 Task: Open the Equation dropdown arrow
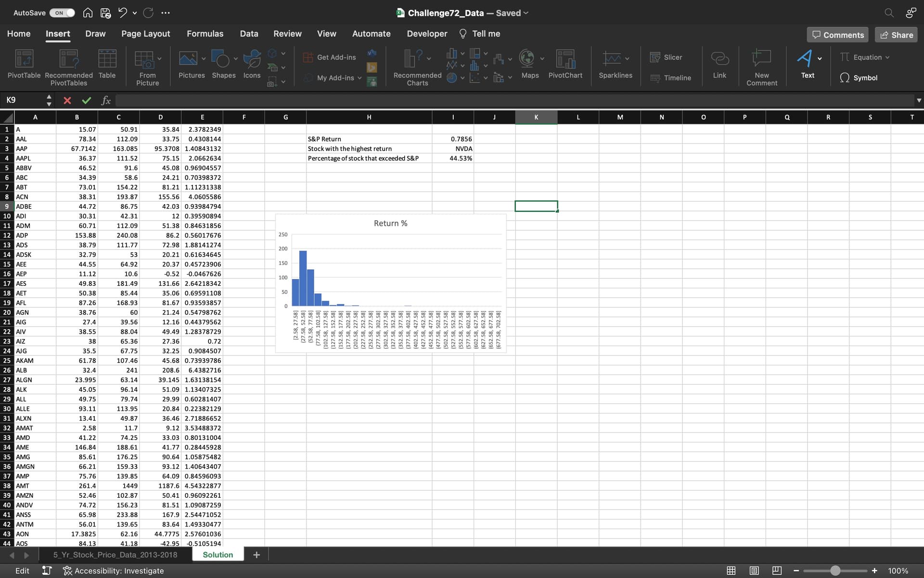[887, 57]
